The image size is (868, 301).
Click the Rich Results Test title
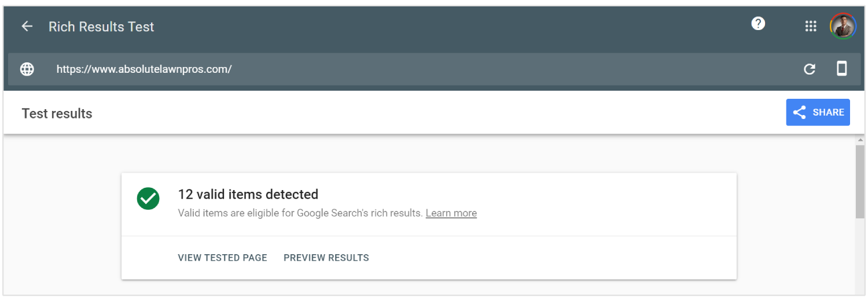[x=101, y=27]
